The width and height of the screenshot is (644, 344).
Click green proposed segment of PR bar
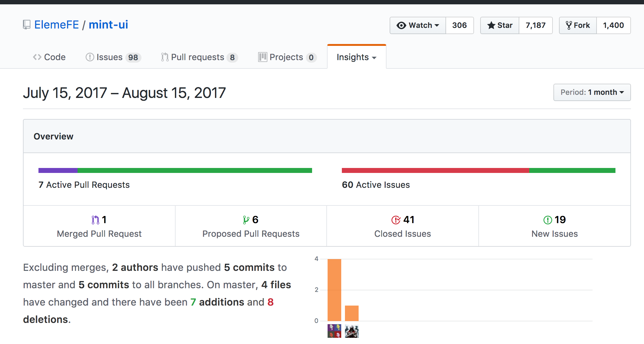coord(195,170)
